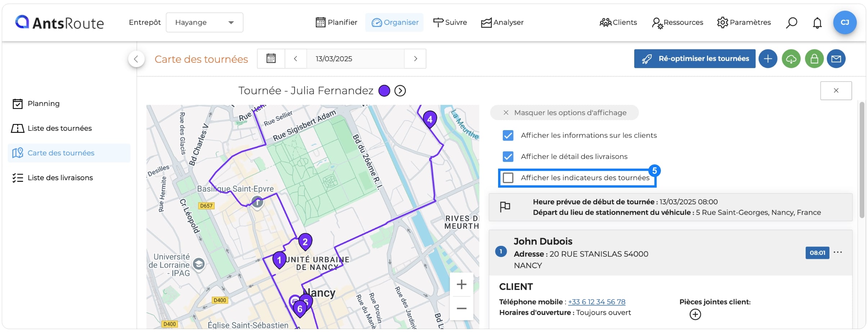Click Ré-optimiser les tournées button

695,58
